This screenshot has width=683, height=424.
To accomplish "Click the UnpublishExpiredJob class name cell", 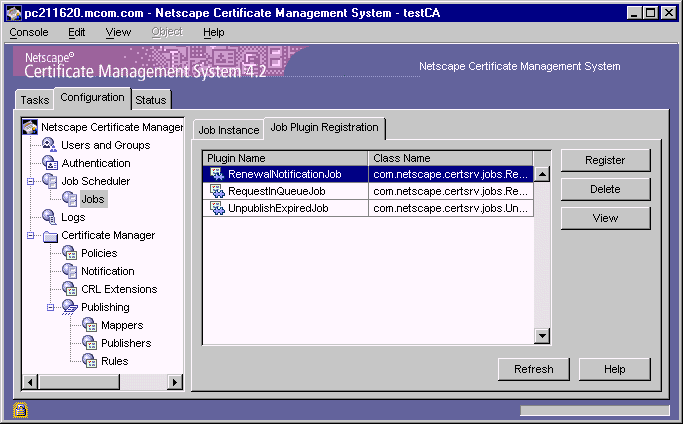I will click(450, 208).
